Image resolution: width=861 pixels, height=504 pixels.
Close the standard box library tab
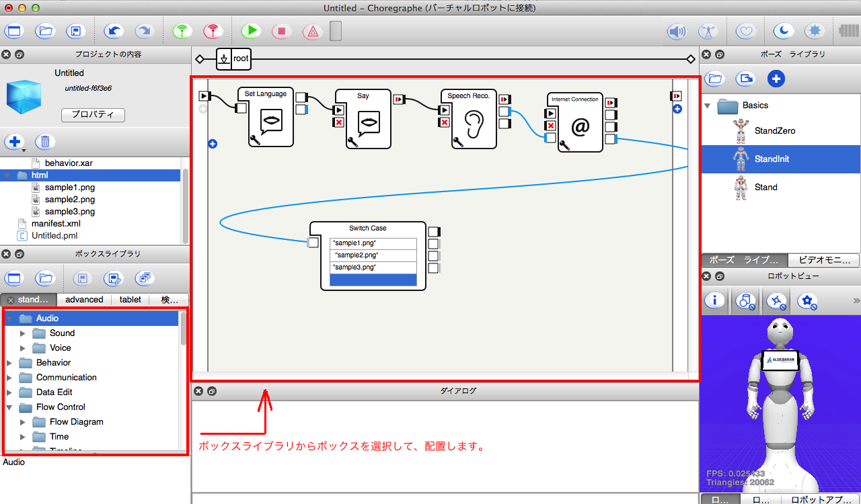coord(11,300)
